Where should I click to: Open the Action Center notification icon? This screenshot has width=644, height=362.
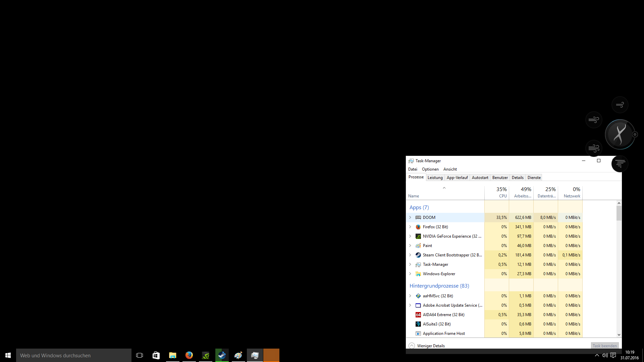click(x=613, y=355)
